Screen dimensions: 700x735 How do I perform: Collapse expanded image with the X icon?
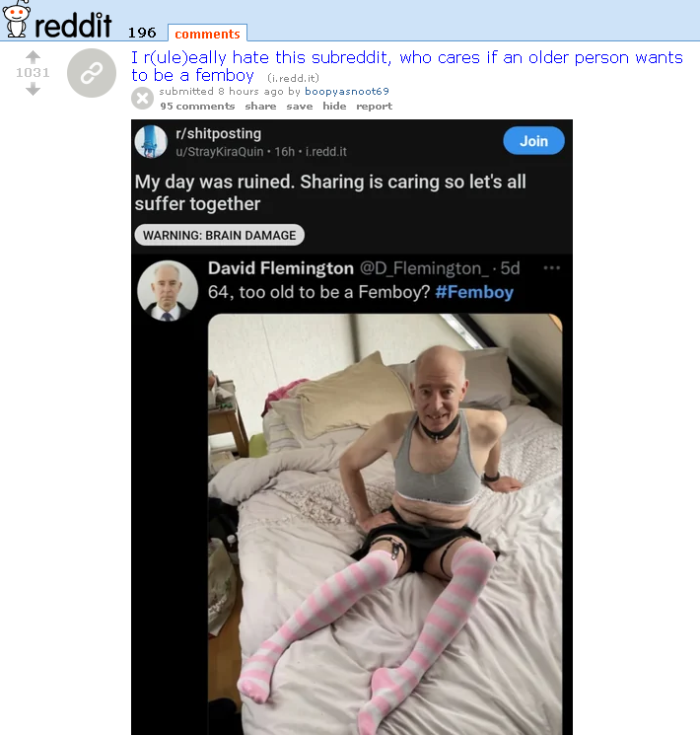pos(142,99)
